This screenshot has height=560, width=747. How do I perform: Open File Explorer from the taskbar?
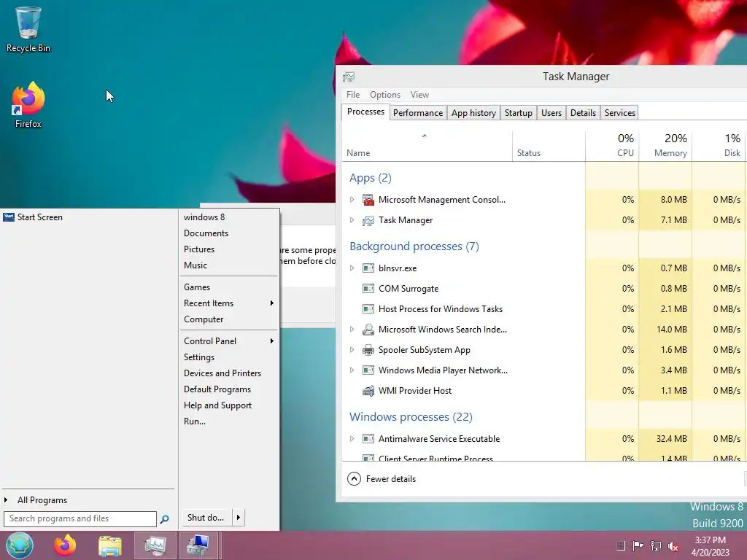(x=110, y=545)
